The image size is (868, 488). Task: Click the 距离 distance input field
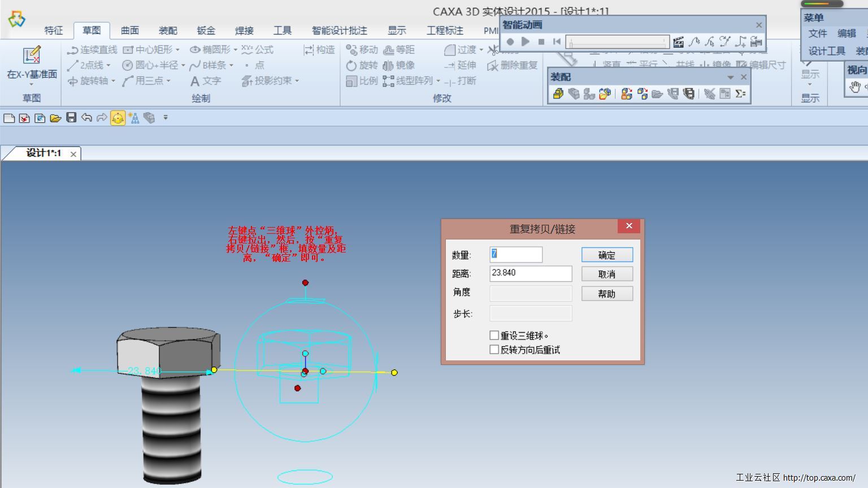click(531, 273)
